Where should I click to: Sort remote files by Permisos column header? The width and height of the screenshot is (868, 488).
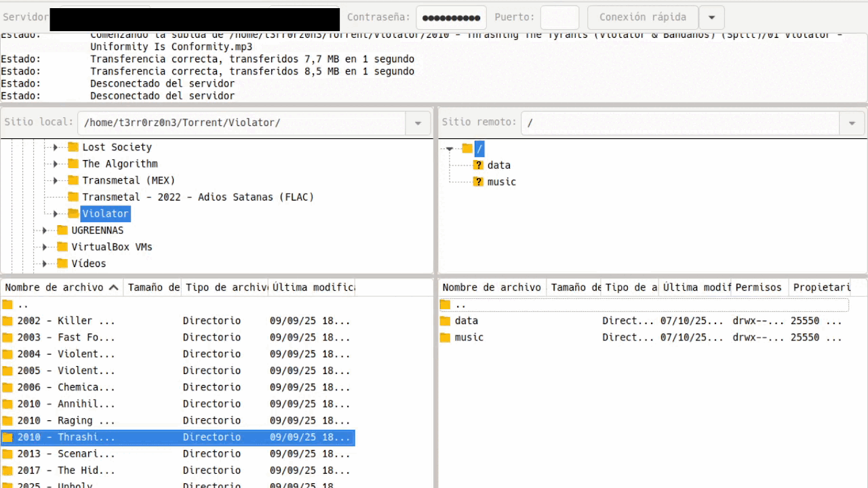pyautogui.click(x=758, y=287)
